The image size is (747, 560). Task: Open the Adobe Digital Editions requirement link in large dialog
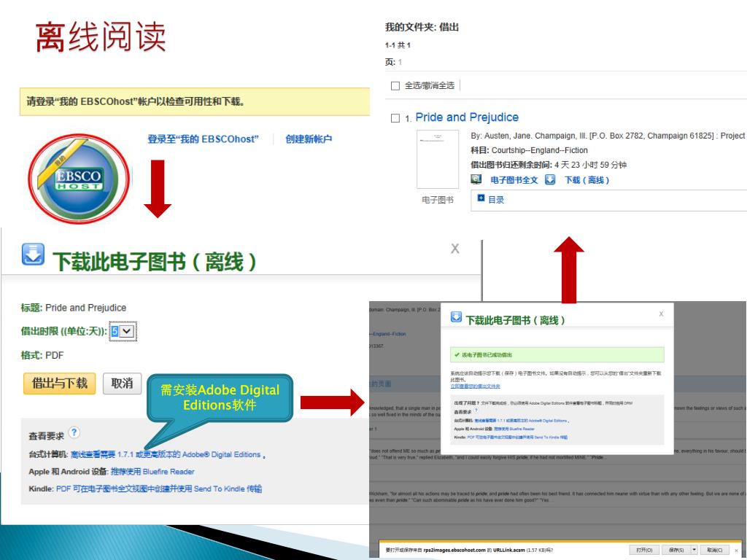(x=166, y=454)
